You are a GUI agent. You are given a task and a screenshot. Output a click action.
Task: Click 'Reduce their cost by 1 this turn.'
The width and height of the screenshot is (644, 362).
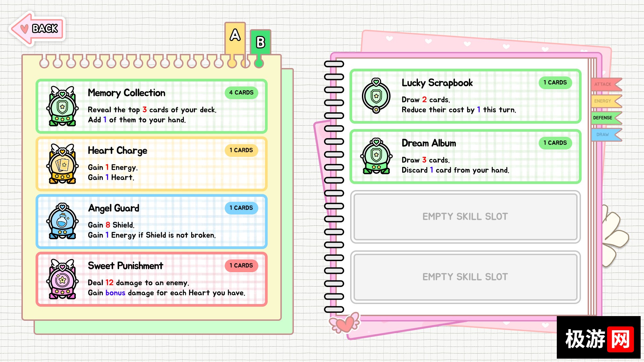pyautogui.click(x=459, y=110)
